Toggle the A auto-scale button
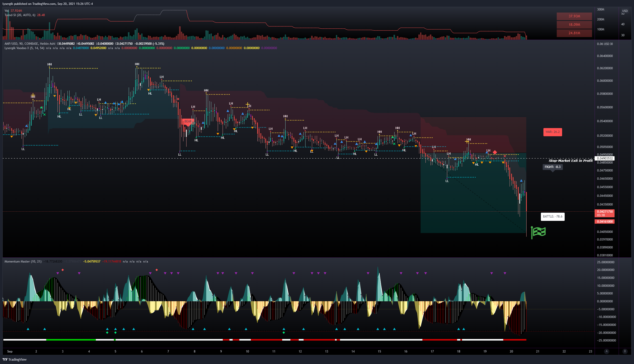 606,351
